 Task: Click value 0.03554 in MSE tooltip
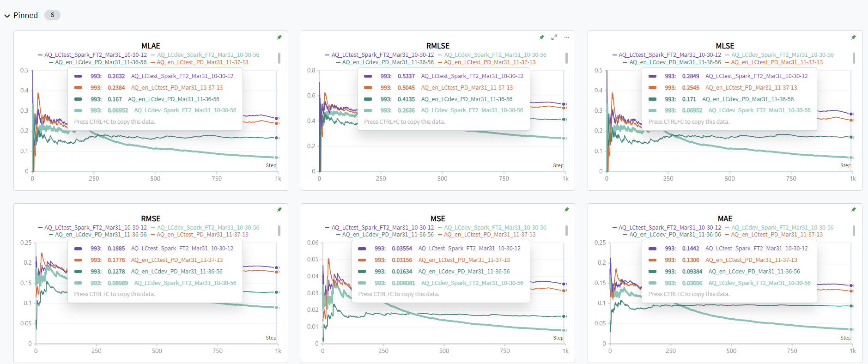[x=402, y=249]
